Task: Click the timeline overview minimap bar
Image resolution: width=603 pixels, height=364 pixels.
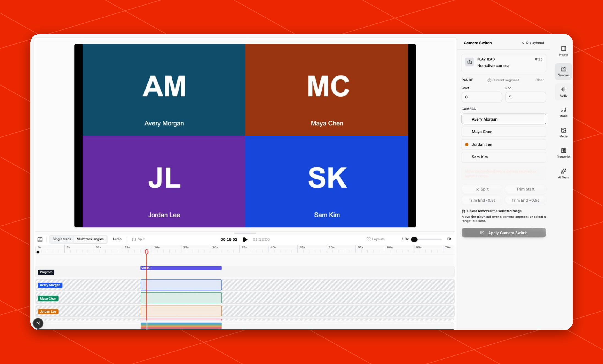Action: pos(245,326)
